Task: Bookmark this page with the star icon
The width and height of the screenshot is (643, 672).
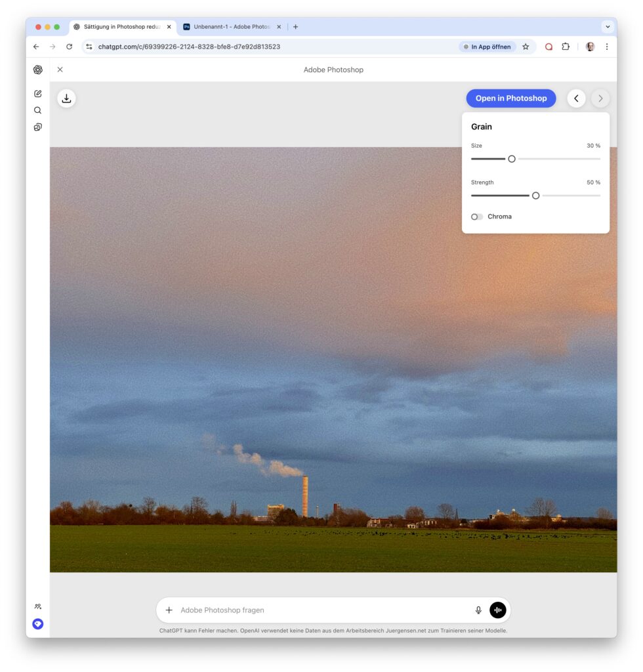Action: coord(526,47)
